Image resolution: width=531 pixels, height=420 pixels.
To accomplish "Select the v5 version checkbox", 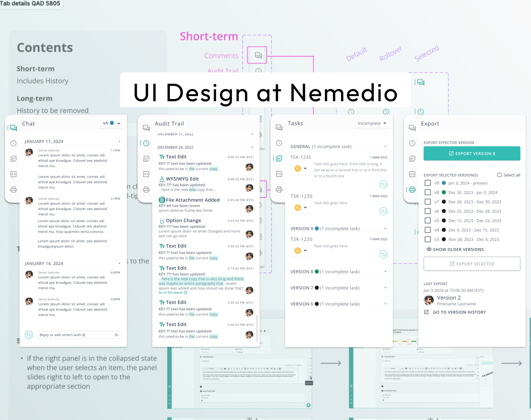I will 428,220.
